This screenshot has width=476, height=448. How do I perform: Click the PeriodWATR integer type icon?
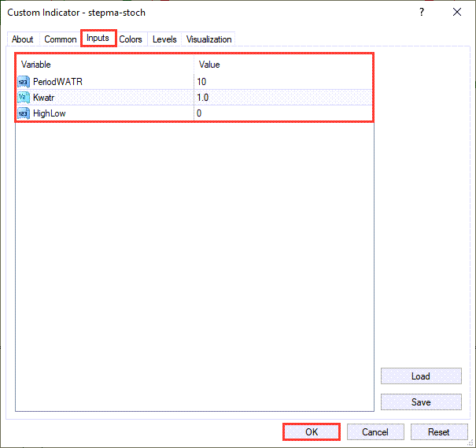coord(23,81)
